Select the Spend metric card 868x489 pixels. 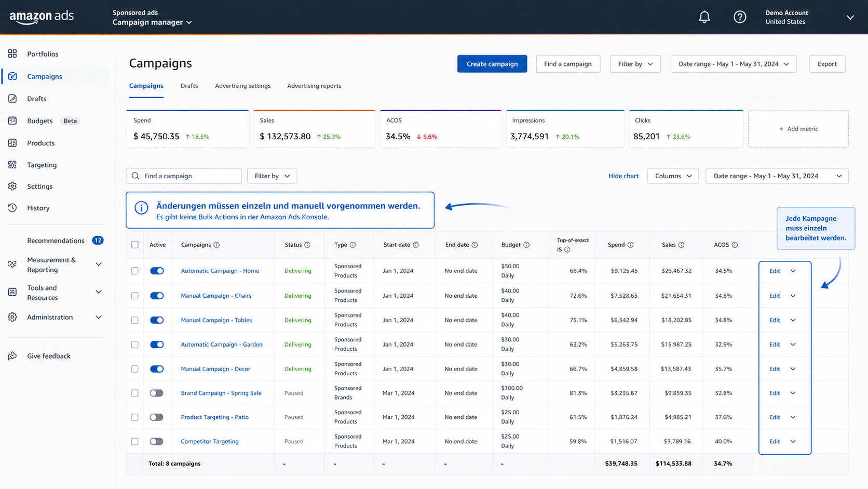point(187,129)
